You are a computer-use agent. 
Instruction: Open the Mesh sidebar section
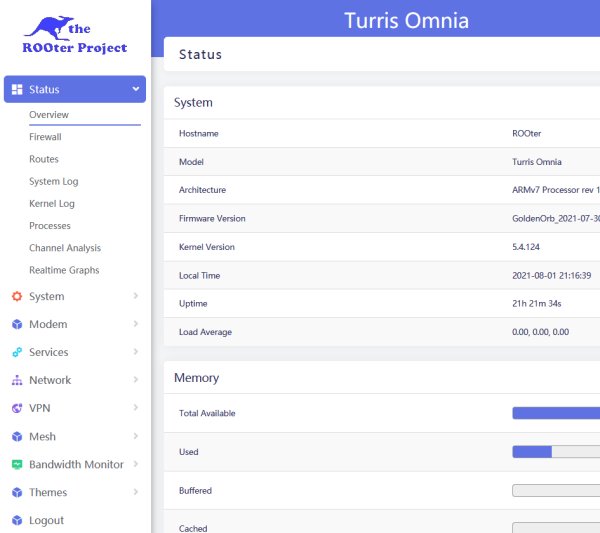click(x=42, y=436)
